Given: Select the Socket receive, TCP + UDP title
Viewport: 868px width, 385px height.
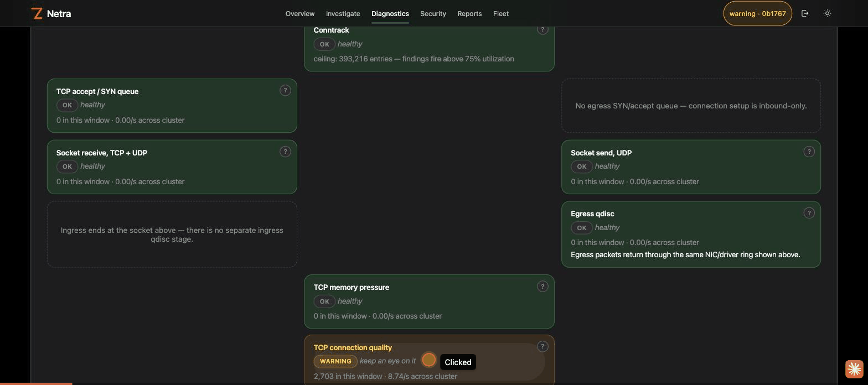Looking at the screenshot, I should [102, 153].
